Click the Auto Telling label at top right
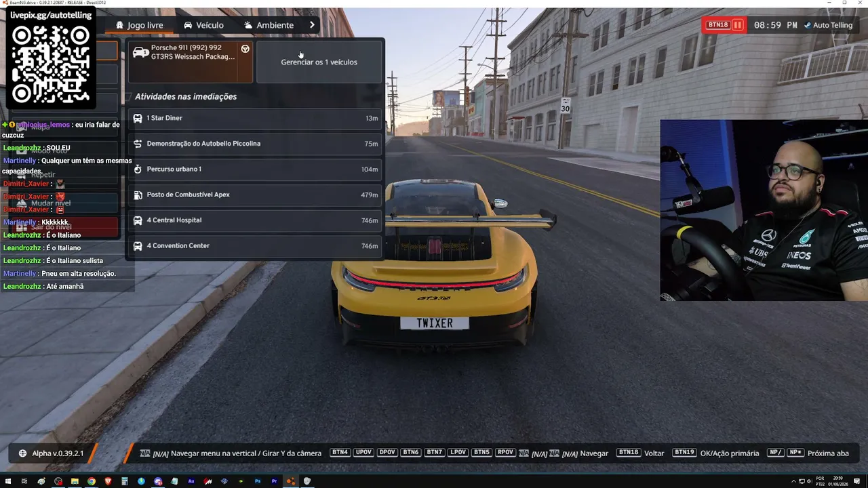 click(828, 25)
